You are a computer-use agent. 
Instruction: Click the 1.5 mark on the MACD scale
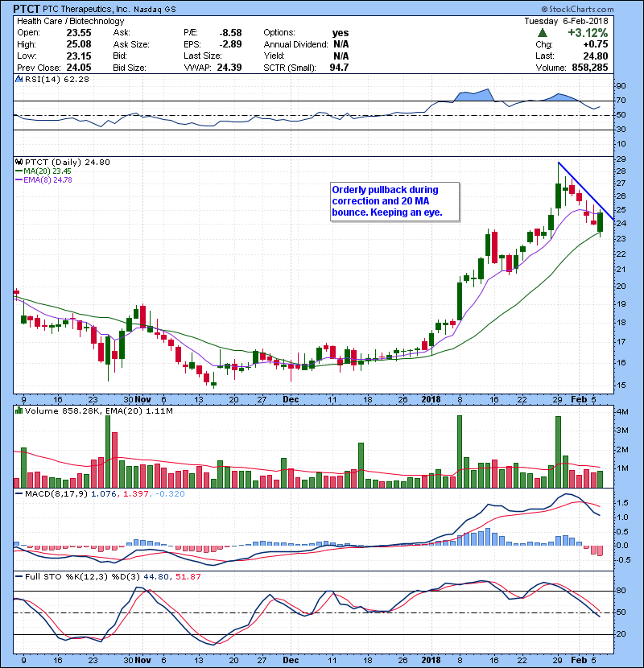pos(623,503)
